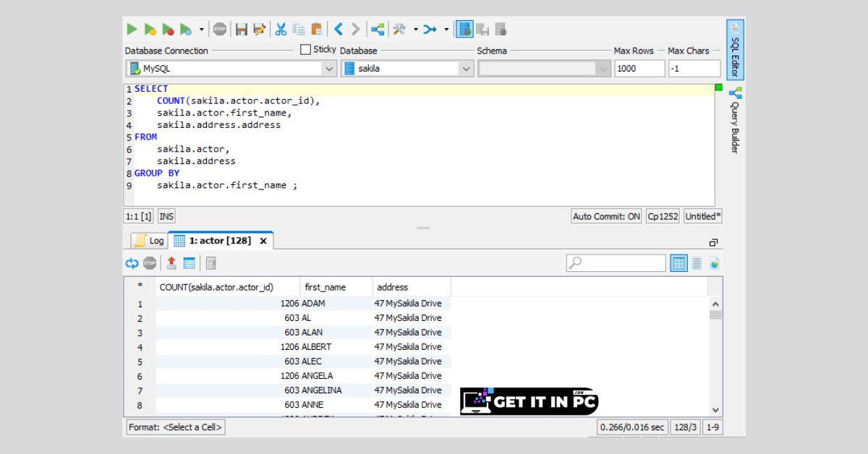Click the 1:1 [1] cursor position indicator
Viewport: 868px width, 454px height.
pyautogui.click(x=139, y=216)
